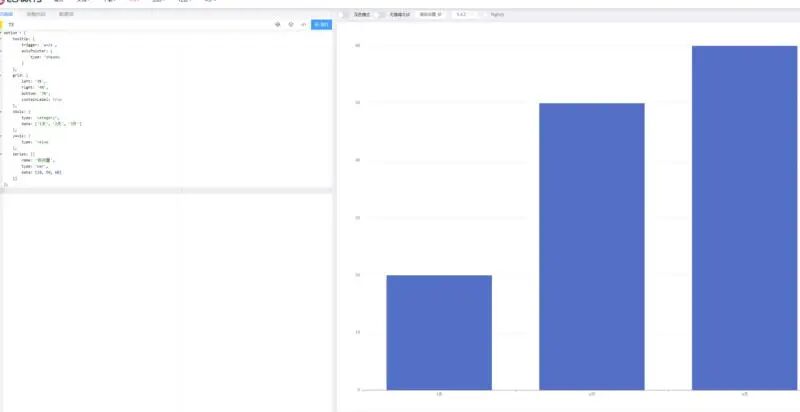Collapse the 'xAxis' code block fold arrow

[x=1, y=112]
